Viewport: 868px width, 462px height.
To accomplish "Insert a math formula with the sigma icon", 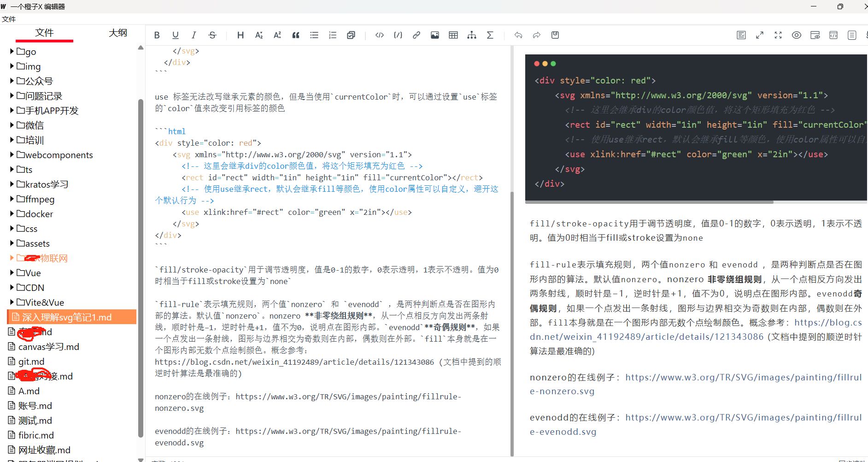I will tap(490, 35).
